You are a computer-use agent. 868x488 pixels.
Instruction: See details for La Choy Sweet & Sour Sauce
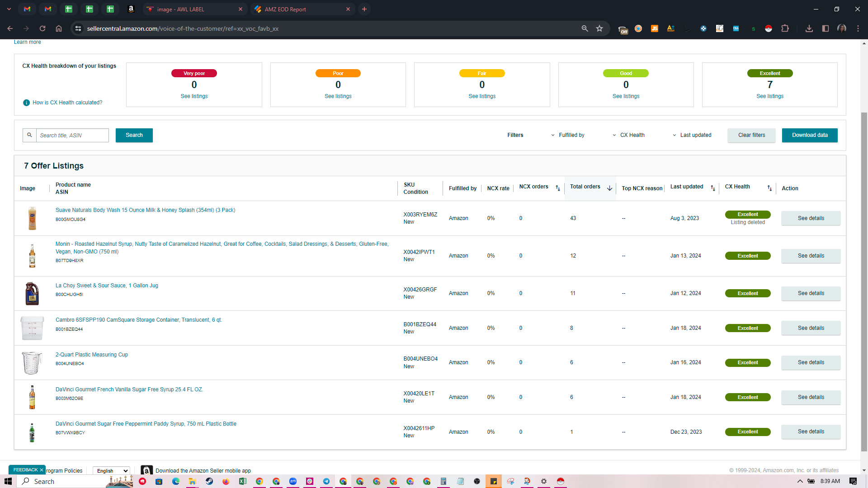(x=811, y=293)
